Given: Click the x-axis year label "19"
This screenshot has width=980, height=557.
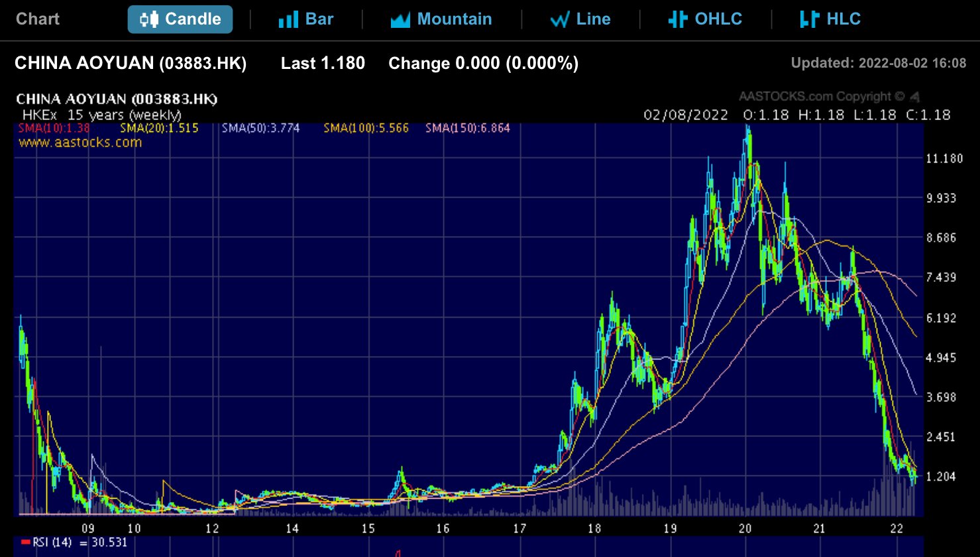Looking at the screenshot, I should [670, 528].
